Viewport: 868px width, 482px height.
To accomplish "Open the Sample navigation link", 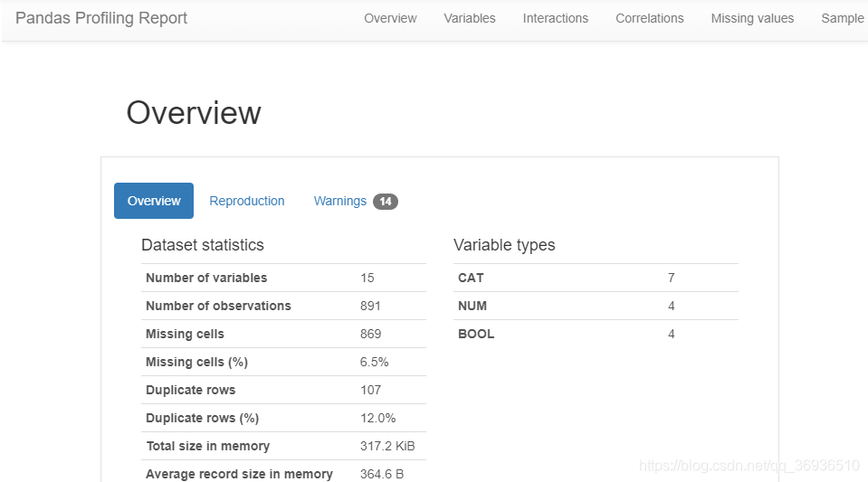I will click(843, 18).
